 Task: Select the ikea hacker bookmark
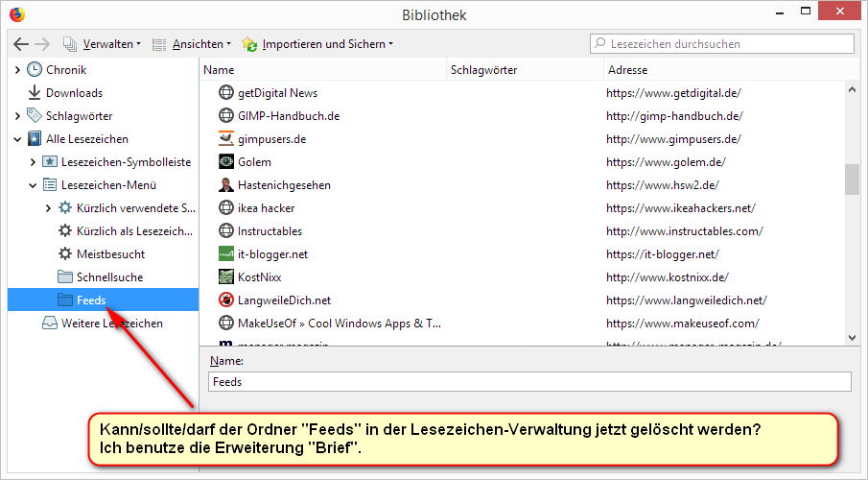[x=267, y=208]
